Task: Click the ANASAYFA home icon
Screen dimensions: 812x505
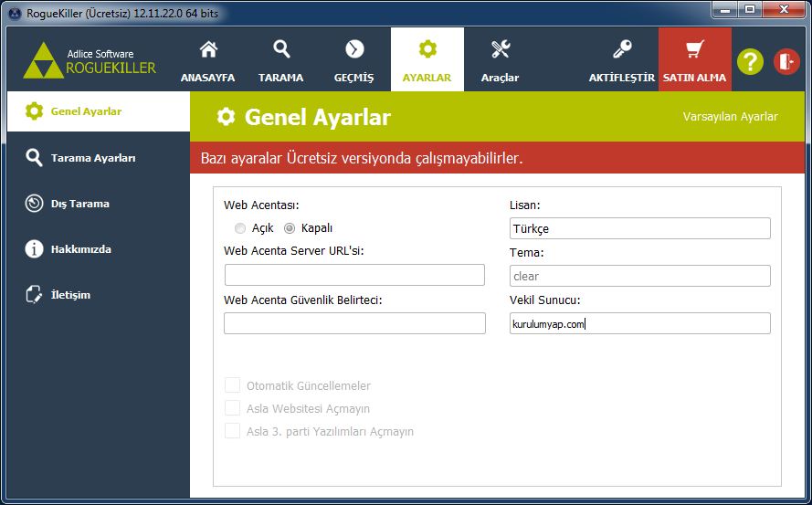Action: point(208,49)
